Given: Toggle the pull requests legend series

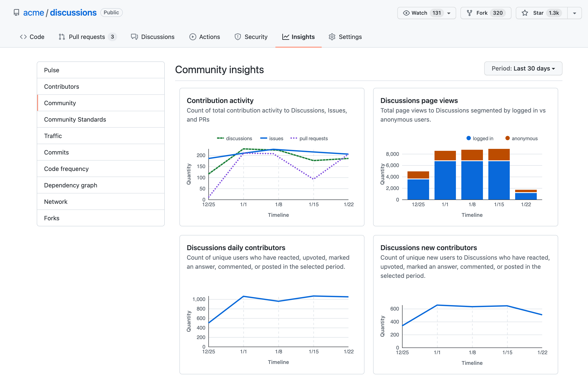Looking at the screenshot, I should pyautogui.click(x=309, y=138).
